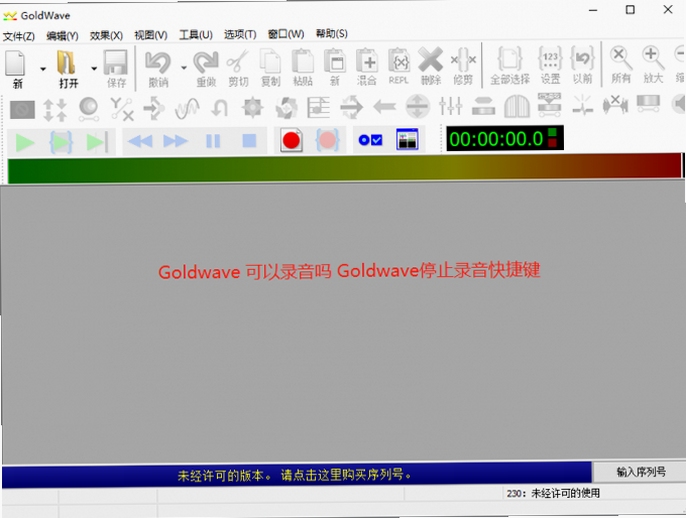The image size is (686, 518).
Task: Click the gear Mechanize effect icon
Action: (x=253, y=108)
